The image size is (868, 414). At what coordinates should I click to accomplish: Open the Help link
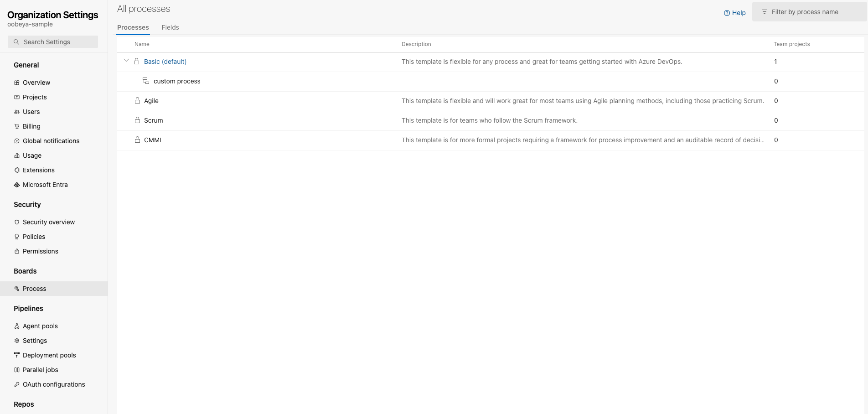pos(735,13)
